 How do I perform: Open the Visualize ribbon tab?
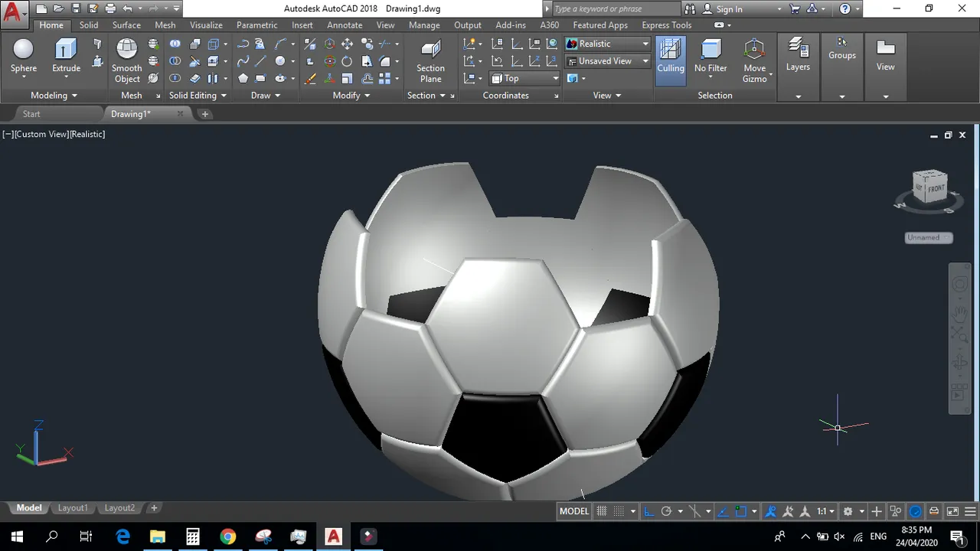[206, 25]
